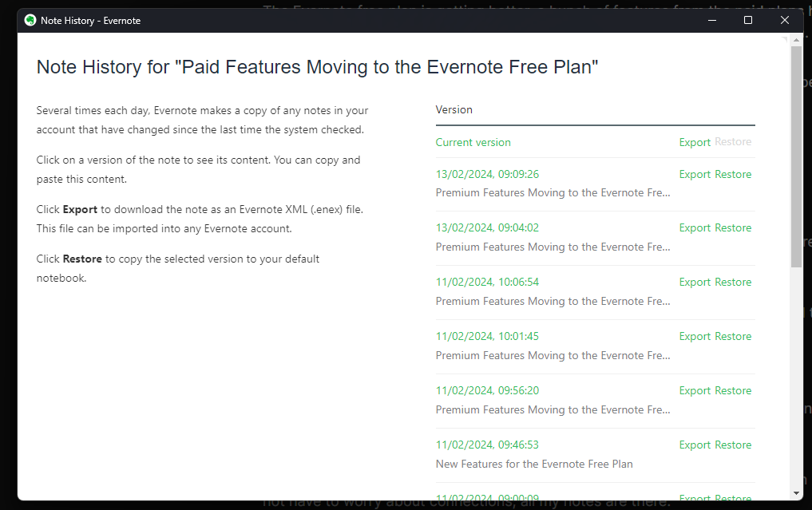Viewport: 812px width, 510px height.
Task: Export the 11/02/2024, 10:06:54 version
Action: pos(693,282)
